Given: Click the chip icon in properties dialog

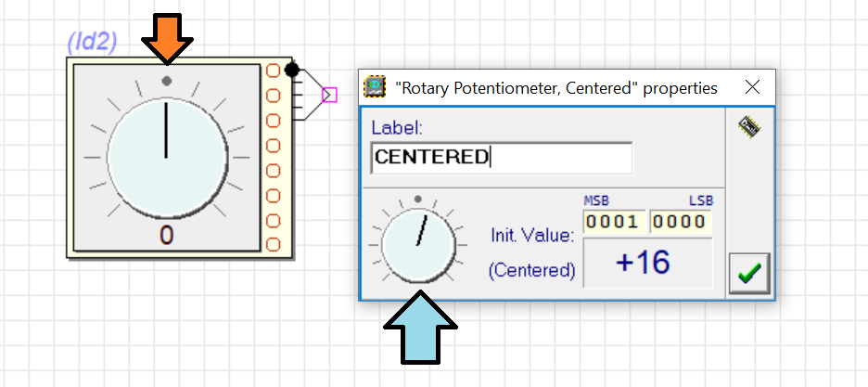Looking at the screenshot, I should point(749,127).
